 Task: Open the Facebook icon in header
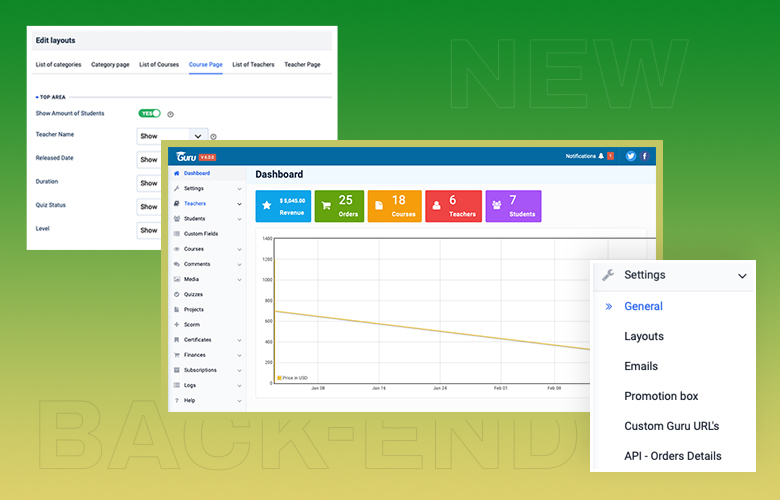644,156
